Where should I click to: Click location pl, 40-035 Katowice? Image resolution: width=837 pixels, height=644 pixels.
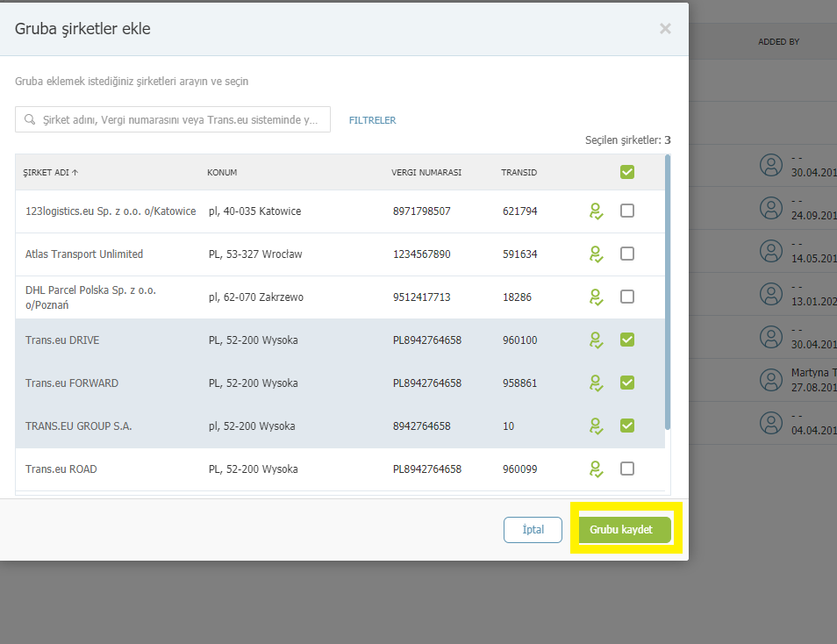[x=254, y=211]
